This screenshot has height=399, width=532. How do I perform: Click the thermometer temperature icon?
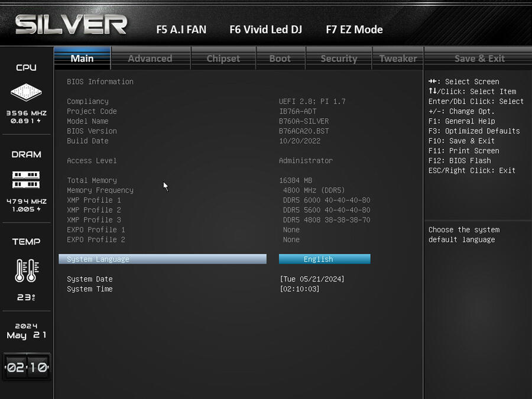point(27,270)
